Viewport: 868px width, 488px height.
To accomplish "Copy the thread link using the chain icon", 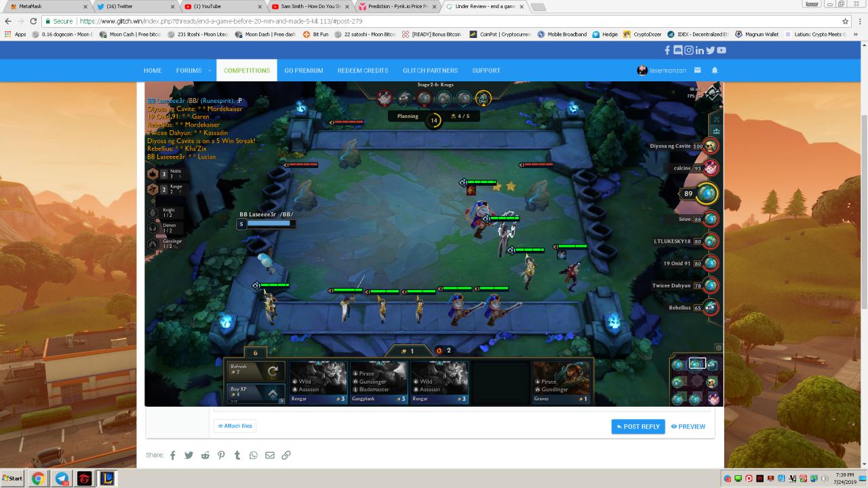I will [x=286, y=455].
